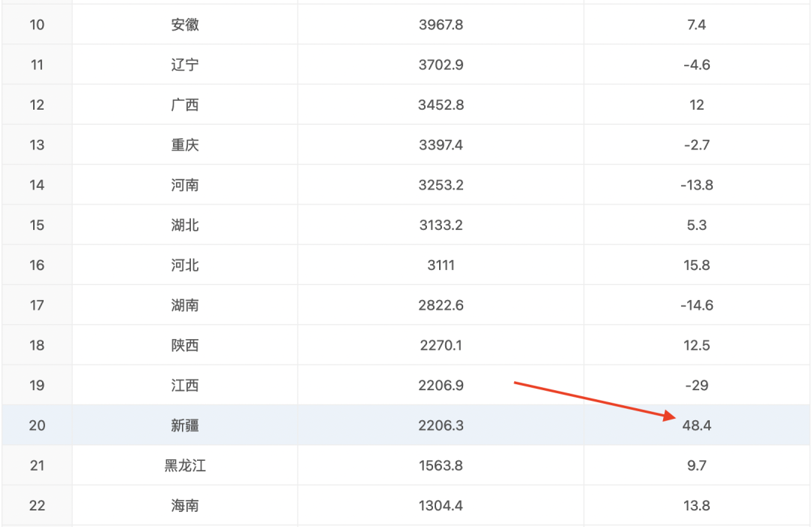Screen dimensions: 812x527
Task: Select the 河北 cell
Action: pos(185,265)
